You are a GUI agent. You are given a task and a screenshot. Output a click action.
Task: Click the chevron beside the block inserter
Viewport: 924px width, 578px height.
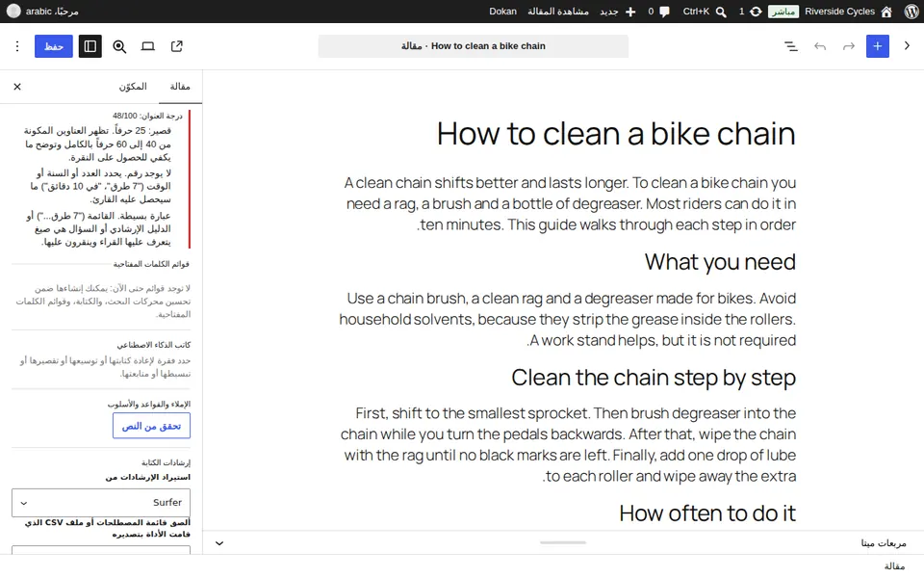[x=907, y=46]
